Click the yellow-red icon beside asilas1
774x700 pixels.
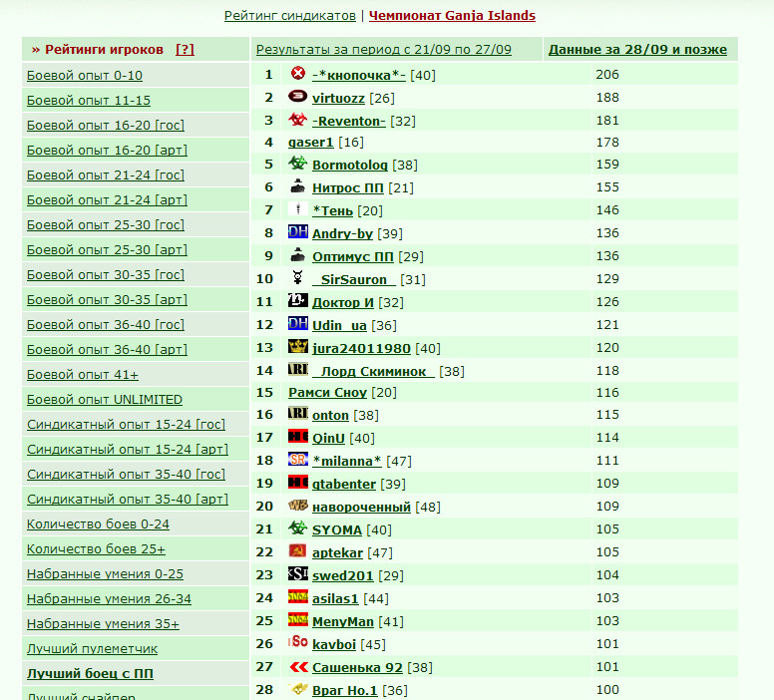click(x=297, y=597)
